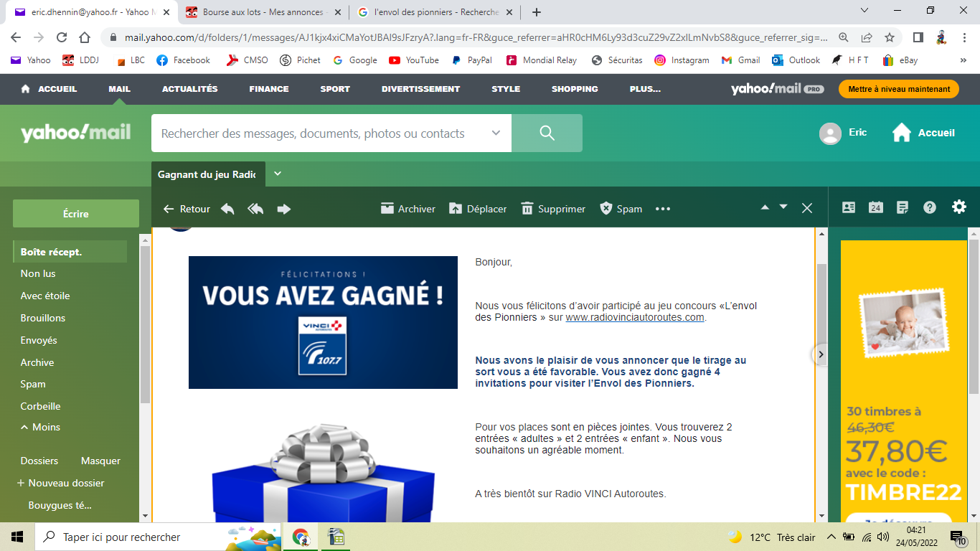Expand PLUS... navigation menu
Screen dimensions: 980x551
(x=645, y=89)
